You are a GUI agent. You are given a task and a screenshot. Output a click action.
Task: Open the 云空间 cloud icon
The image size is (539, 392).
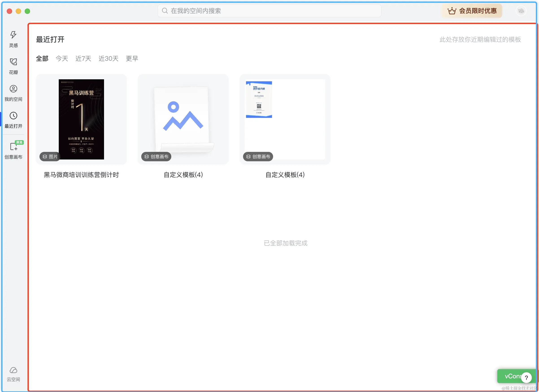coord(13,370)
